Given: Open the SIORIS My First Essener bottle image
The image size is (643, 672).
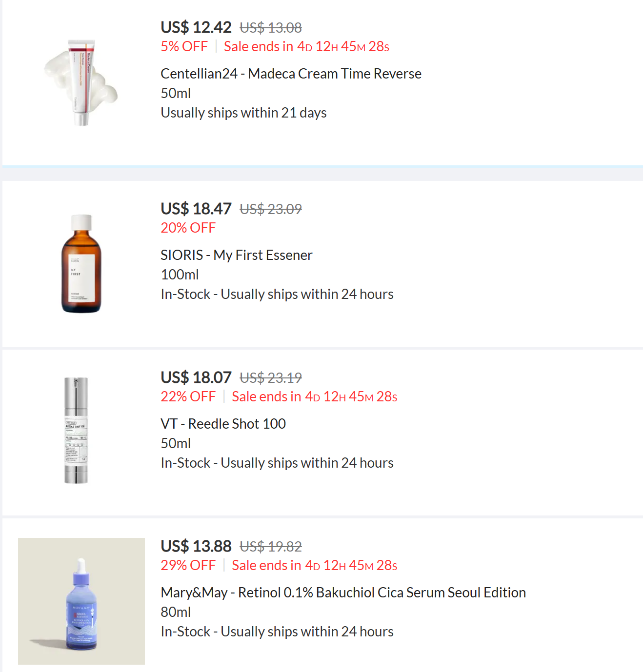Looking at the screenshot, I should coord(81,263).
